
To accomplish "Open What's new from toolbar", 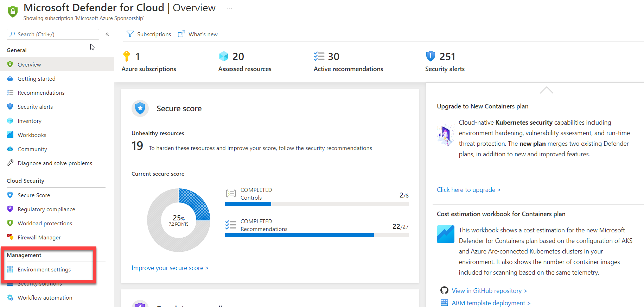I will click(x=203, y=34).
